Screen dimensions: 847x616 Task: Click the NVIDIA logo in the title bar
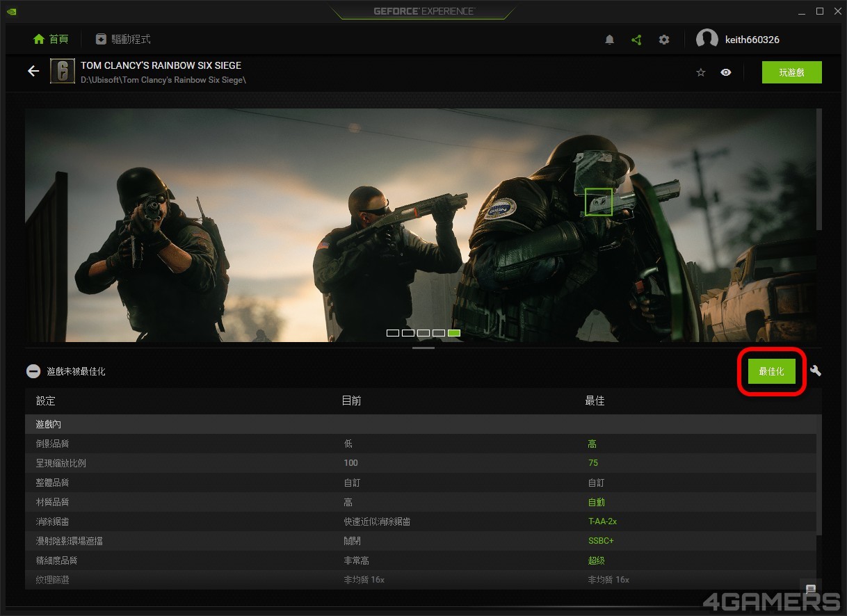[12, 11]
